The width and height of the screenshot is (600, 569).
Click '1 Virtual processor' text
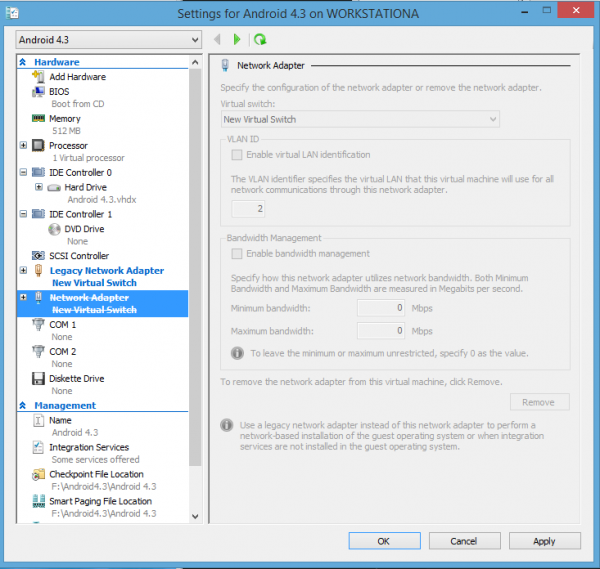pyautogui.click(x=88, y=158)
